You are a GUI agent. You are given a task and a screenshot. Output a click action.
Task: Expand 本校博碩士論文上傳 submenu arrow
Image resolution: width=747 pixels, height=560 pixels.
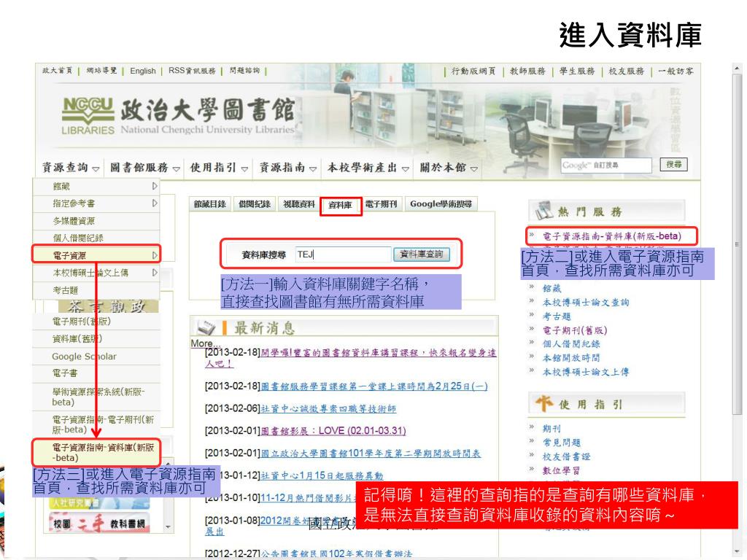tap(155, 273)
